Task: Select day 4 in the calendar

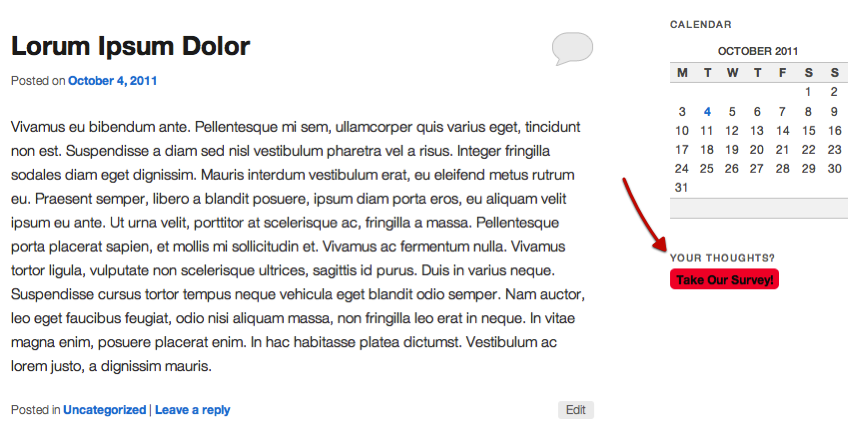Action: click(707, 112)
